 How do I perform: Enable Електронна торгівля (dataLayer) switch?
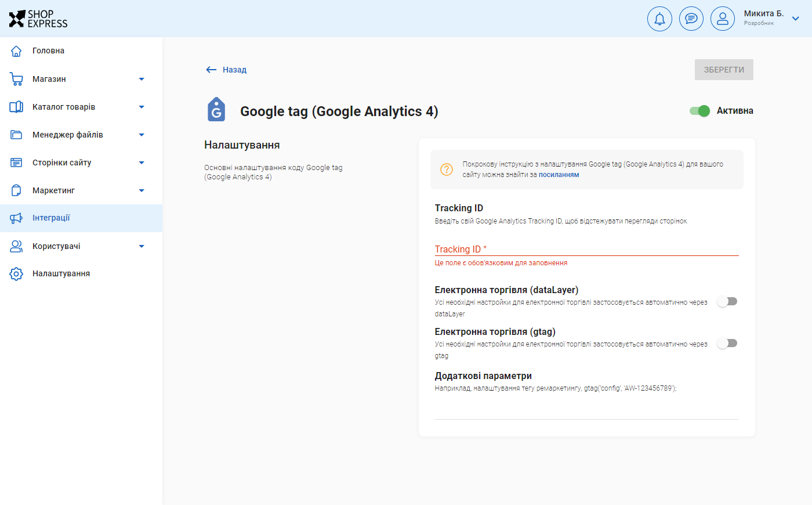[727, 301]
